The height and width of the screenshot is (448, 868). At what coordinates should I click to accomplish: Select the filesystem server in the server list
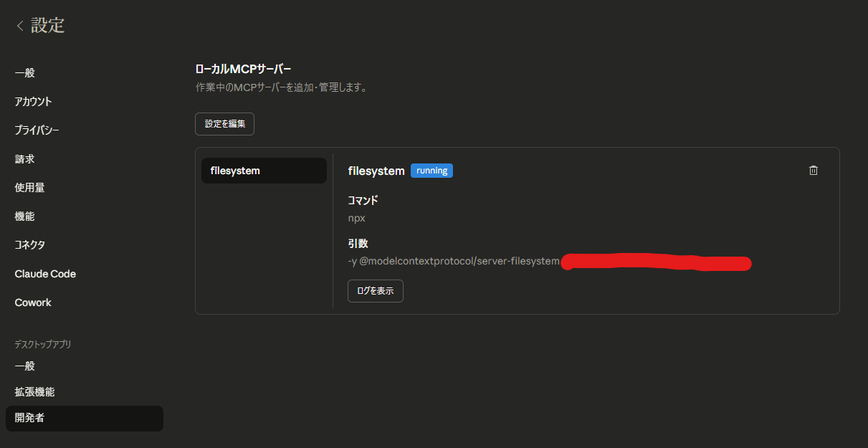pyautogui.click(x=264, y=170)
